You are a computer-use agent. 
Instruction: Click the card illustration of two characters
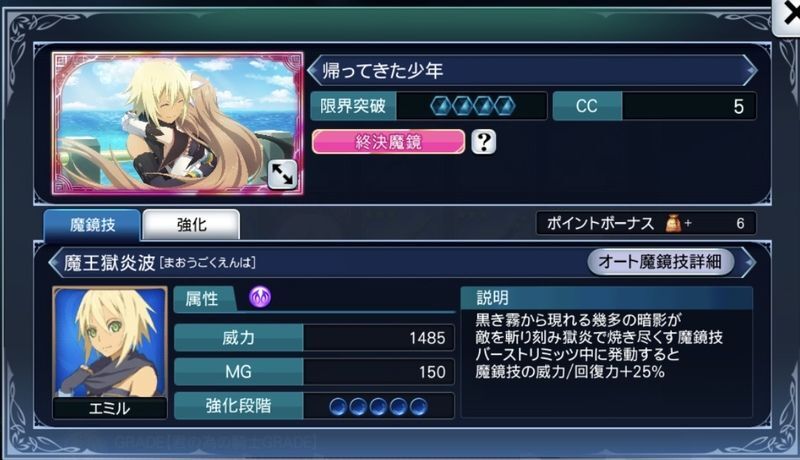click(x=178, y=123)
